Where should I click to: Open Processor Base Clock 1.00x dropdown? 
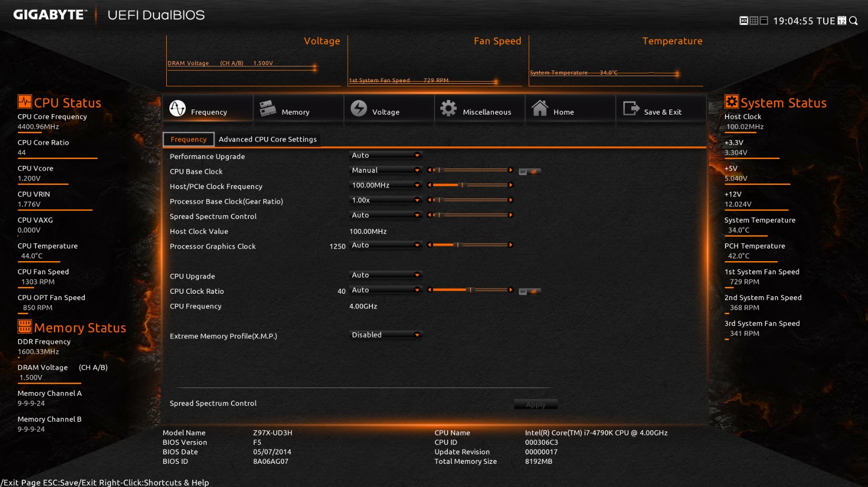386,200
